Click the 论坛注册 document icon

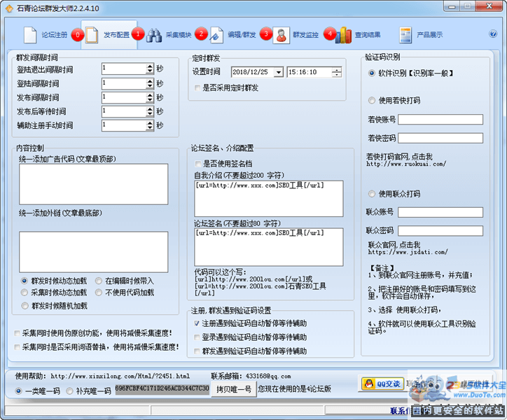tap(29, 34)
